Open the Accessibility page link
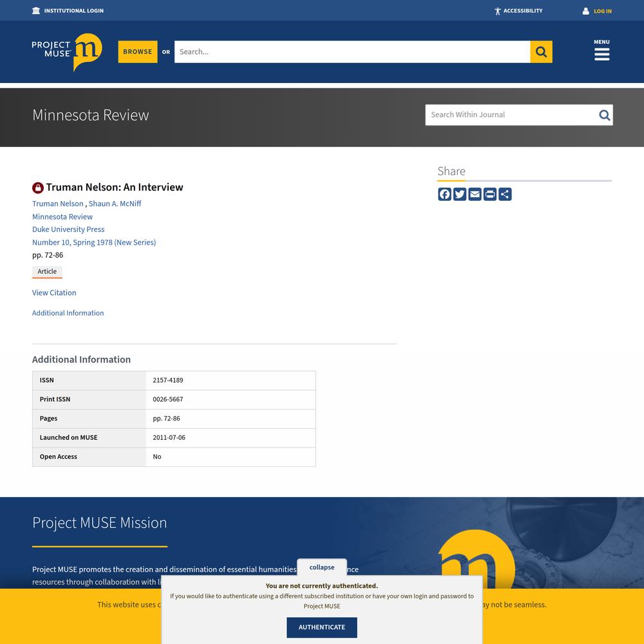Viewport: 644px width, 644px height. point(523,11)
